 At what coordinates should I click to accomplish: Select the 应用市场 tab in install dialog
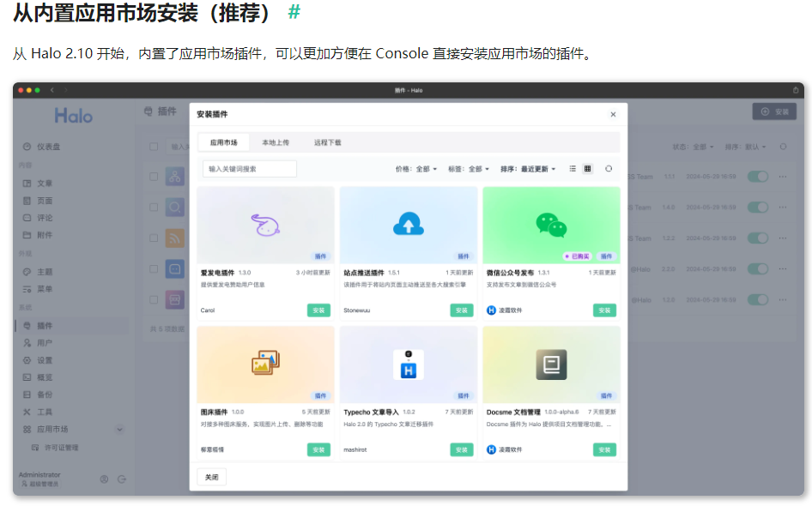point(224,142)
